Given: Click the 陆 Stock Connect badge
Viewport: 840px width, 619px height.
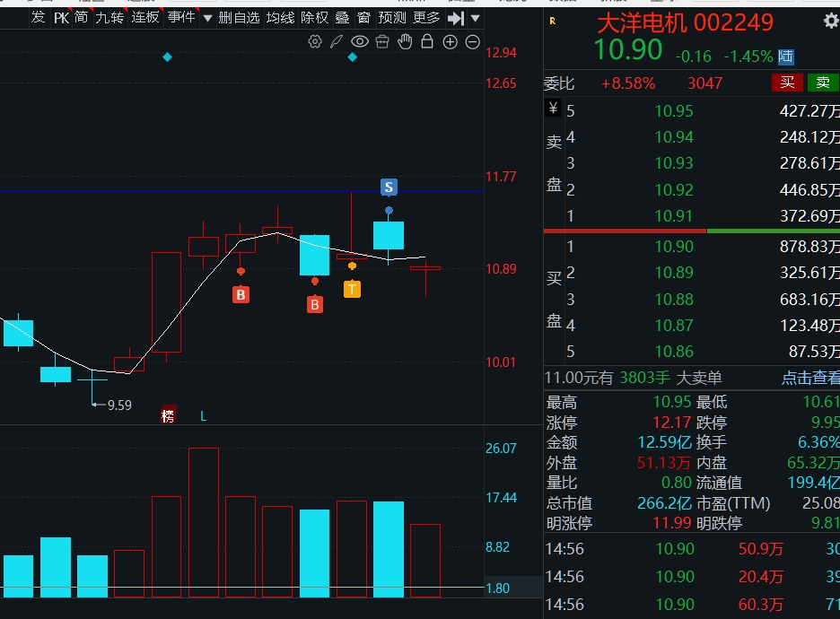Looking at the screenshot, I should coord(786,57).
